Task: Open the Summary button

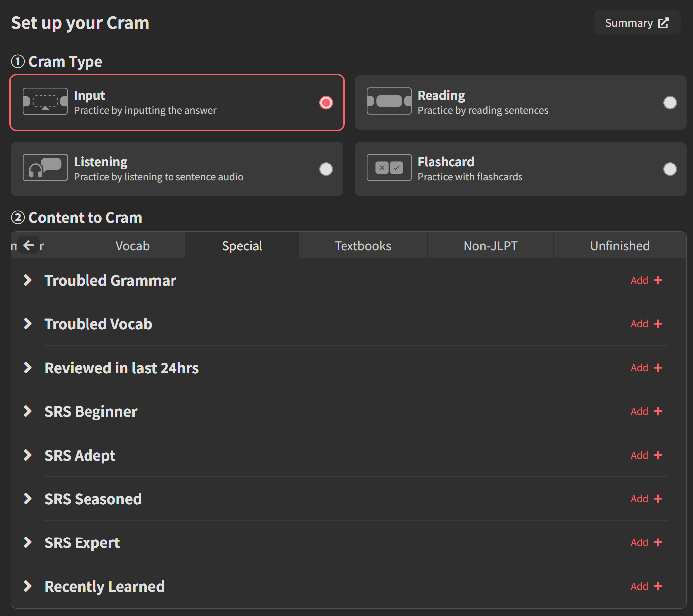Action: 636,23
